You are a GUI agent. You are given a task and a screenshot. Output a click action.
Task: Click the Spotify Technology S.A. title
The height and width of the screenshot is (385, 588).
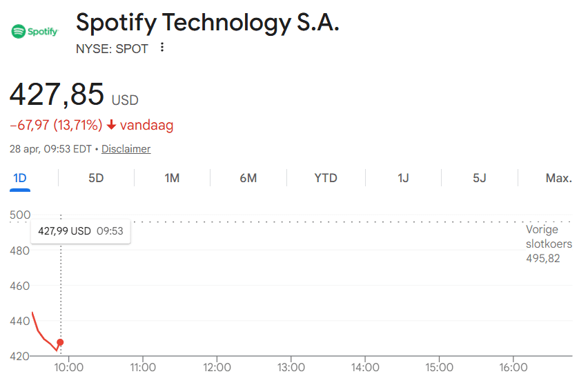[208, 23]
